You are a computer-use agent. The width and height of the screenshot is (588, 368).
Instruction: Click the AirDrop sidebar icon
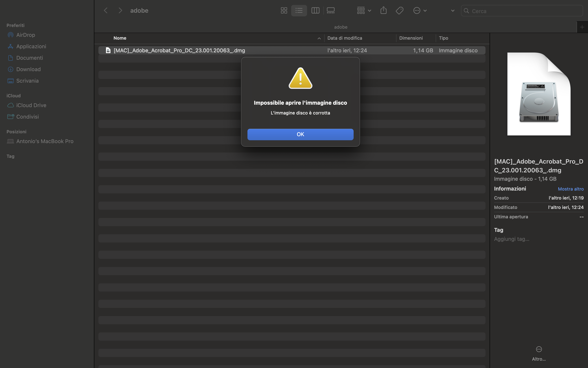(10, 35)
